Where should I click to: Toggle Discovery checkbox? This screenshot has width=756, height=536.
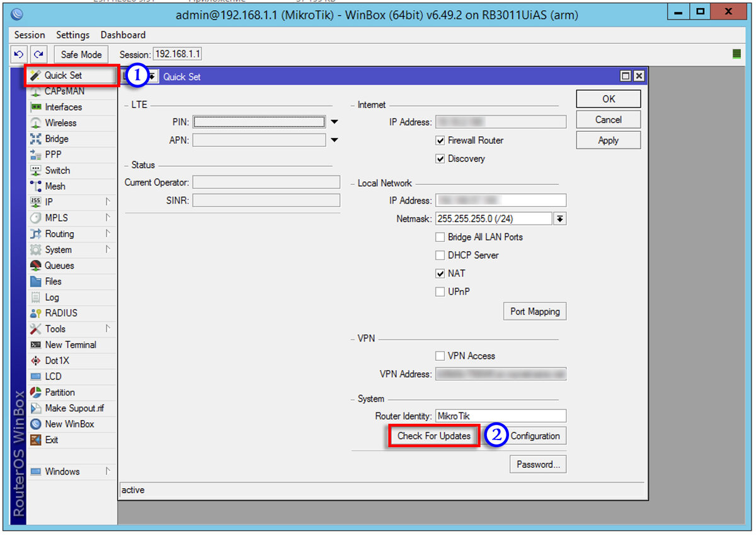tap(440, 158)
